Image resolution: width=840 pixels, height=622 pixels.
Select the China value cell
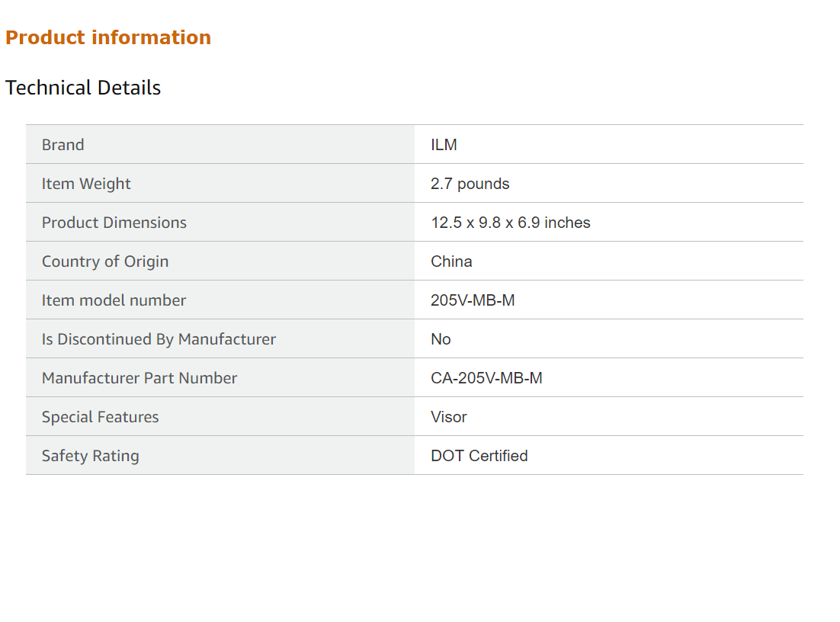click(451, 261)
